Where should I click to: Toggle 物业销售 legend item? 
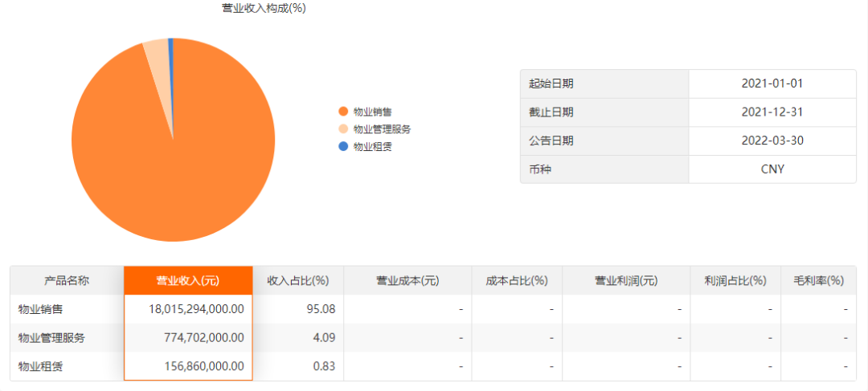(366, 112)
